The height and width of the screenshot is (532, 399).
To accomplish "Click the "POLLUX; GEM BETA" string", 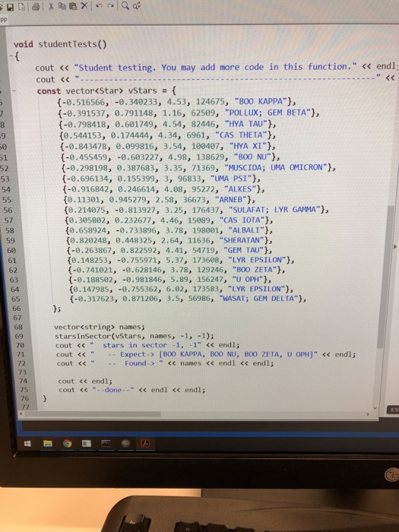I will point(268,112).
